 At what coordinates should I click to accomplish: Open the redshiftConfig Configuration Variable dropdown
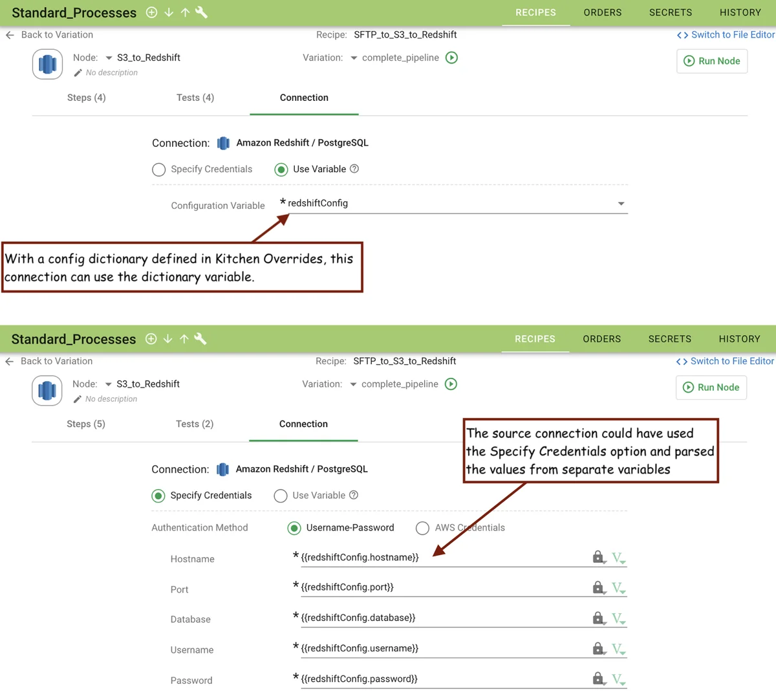click(621, 204)
